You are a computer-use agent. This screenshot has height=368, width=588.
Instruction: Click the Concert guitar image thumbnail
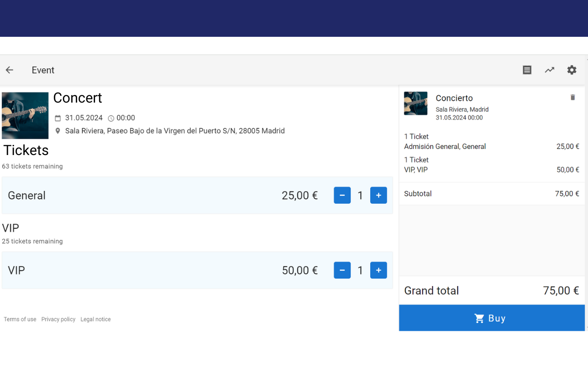coord(25,115)
